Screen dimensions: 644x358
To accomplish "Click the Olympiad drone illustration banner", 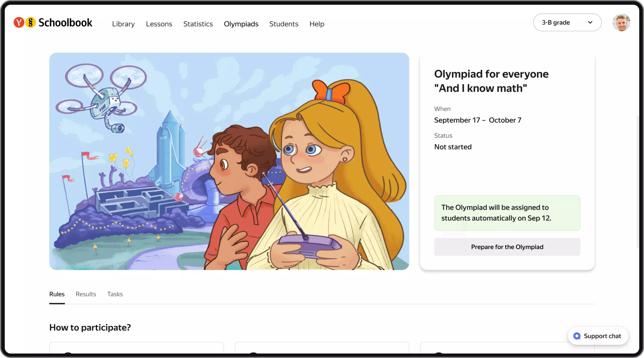I will [x=229, y=161].
